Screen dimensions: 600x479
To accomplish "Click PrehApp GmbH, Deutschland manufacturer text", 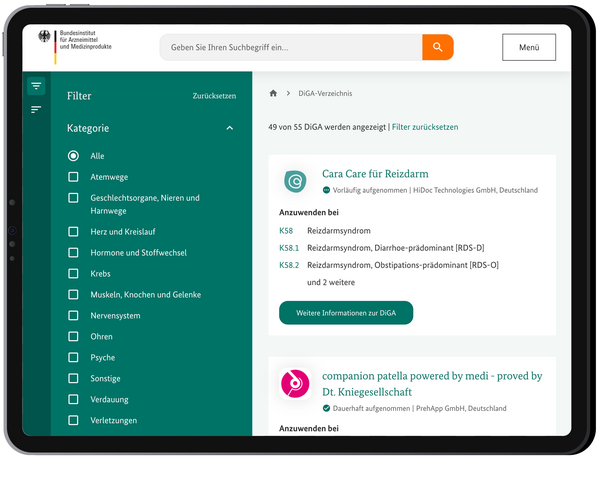I will (461, 408).
